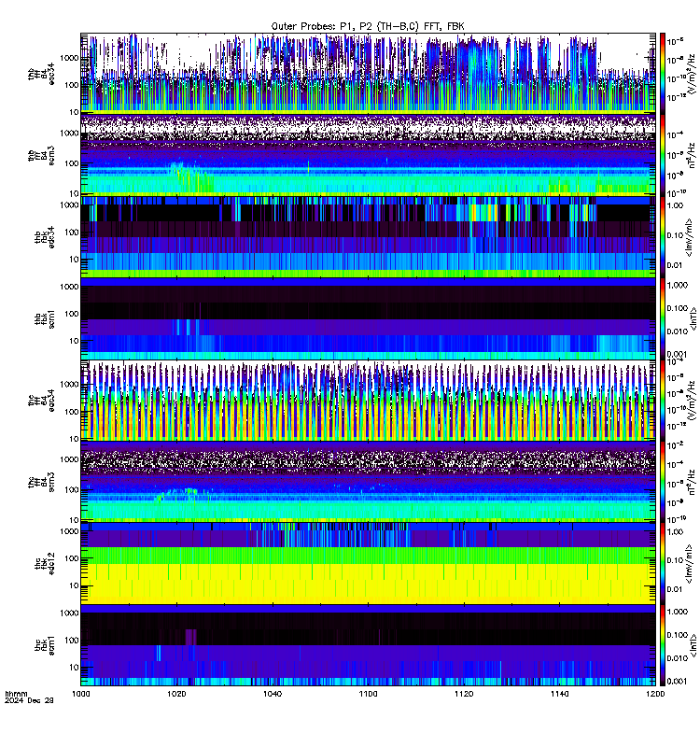Click the '(V/m)²/Hz' unit label of the thb eac34 color bar
Screen dimensions: 700x747
point(692,74)
